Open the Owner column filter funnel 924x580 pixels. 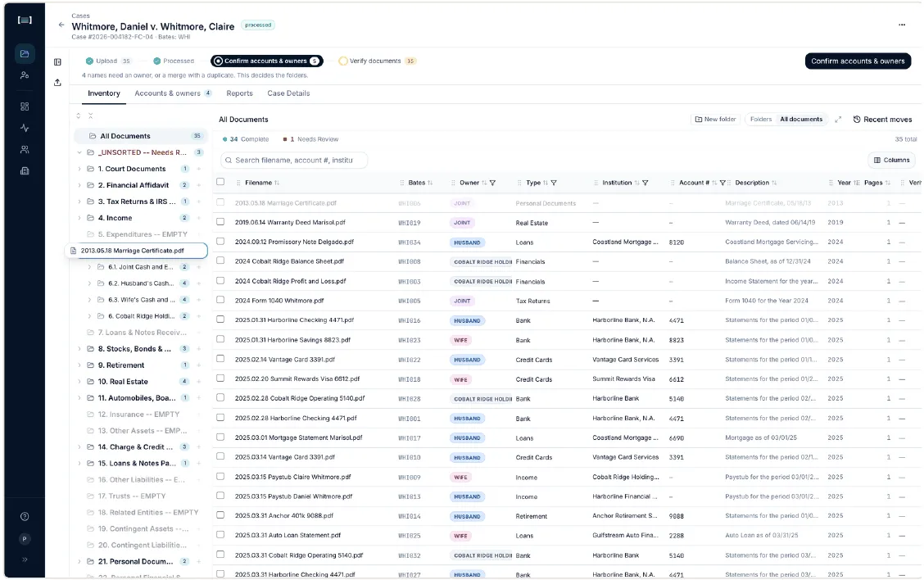492,183
